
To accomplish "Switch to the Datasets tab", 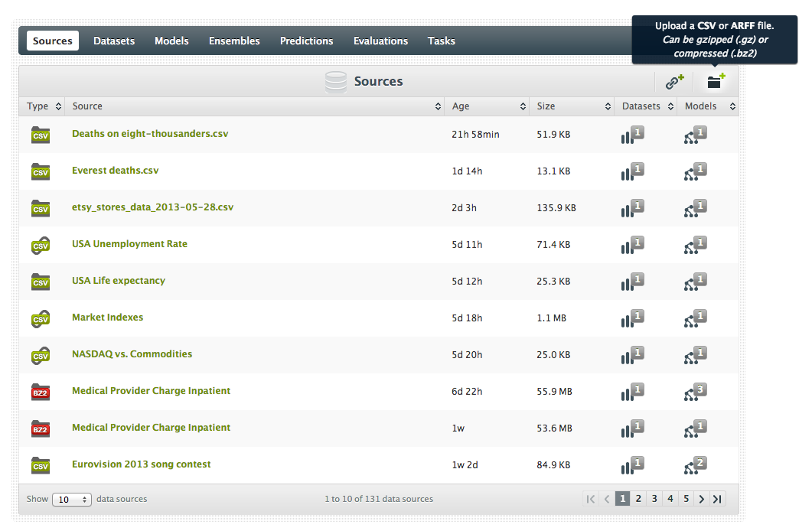I will (x=114, y=41).
